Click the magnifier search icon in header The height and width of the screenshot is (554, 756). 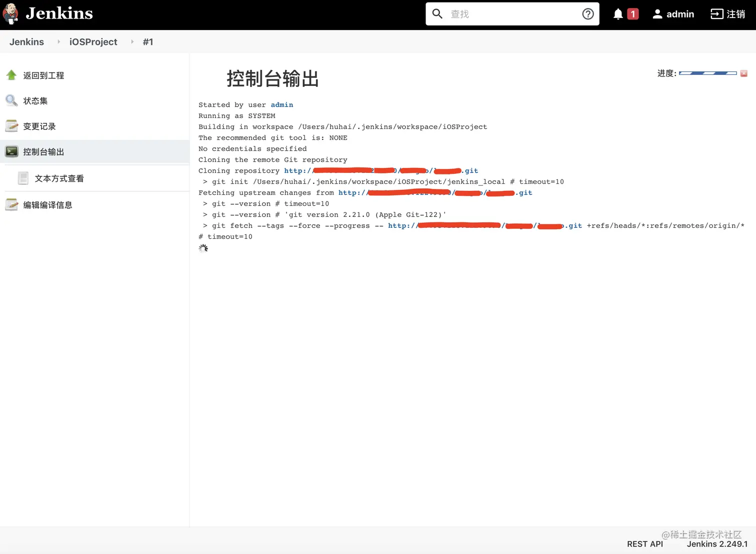point(437,14)
